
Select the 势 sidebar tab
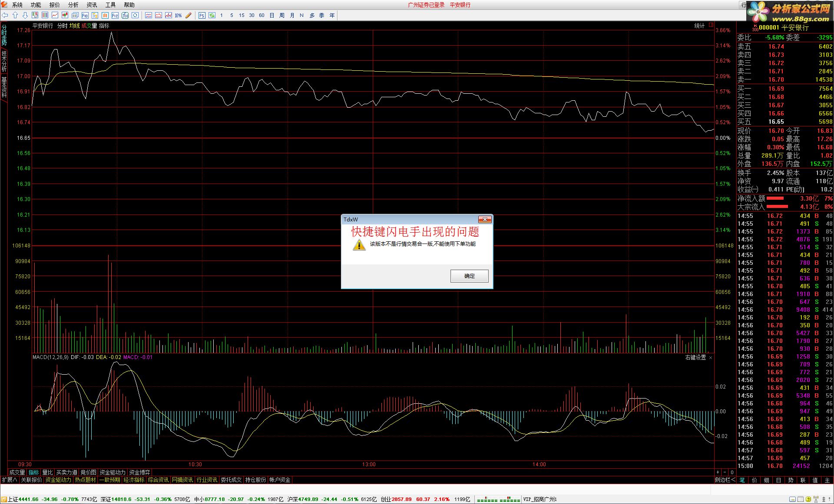[791, 480]
